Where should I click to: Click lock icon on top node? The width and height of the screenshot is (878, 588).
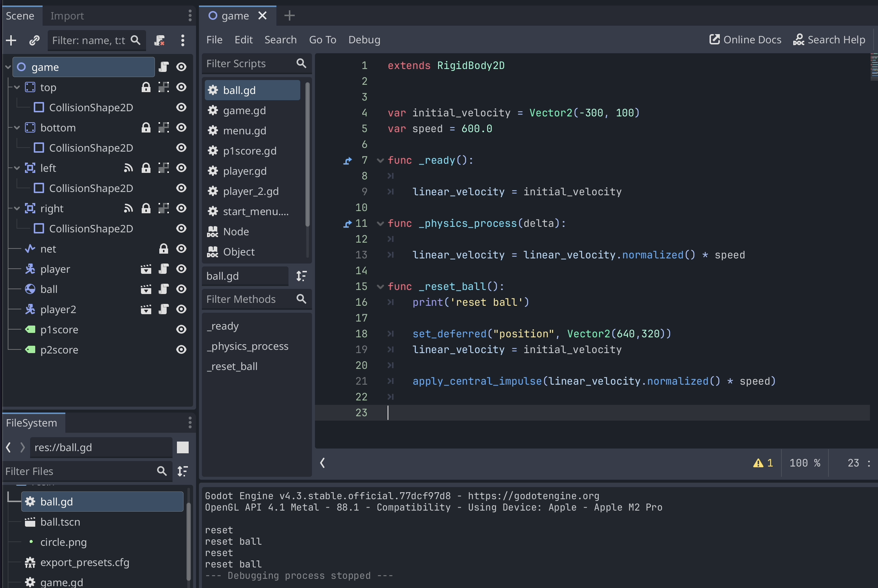pyautogui.click(x=146, y=87)
